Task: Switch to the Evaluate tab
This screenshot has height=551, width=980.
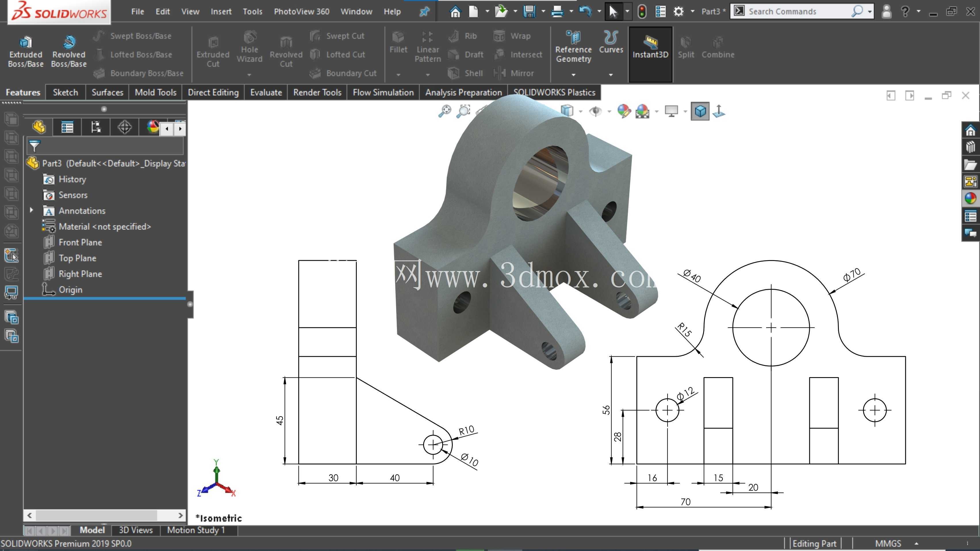Action: tap(266, 92)
